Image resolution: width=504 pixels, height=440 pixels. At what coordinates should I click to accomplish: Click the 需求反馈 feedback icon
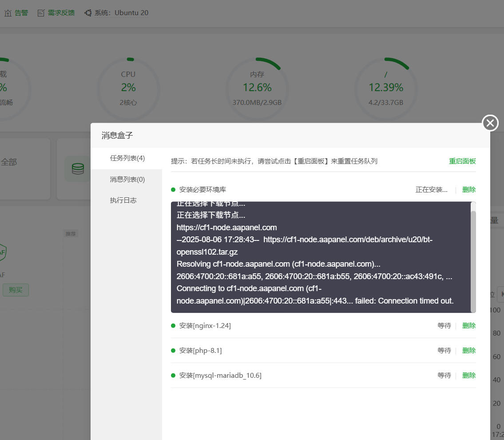click(41, 13)
